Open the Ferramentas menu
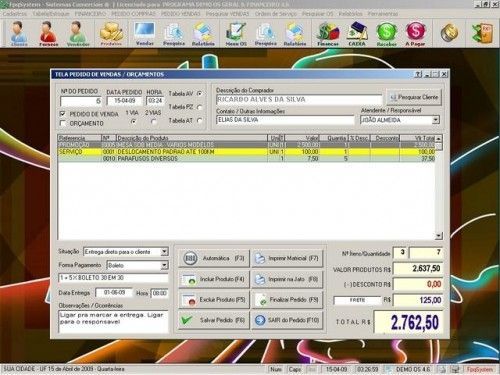Viewport: 500px width, 375px height. [383, 14]
